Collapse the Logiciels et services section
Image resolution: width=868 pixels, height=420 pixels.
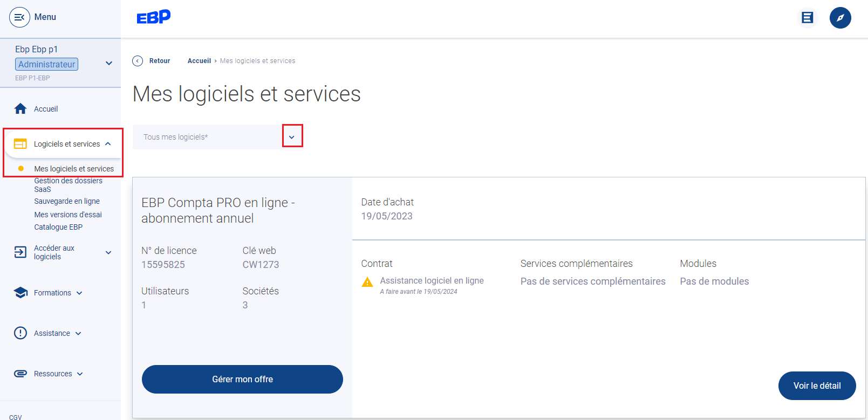[108, 144]
